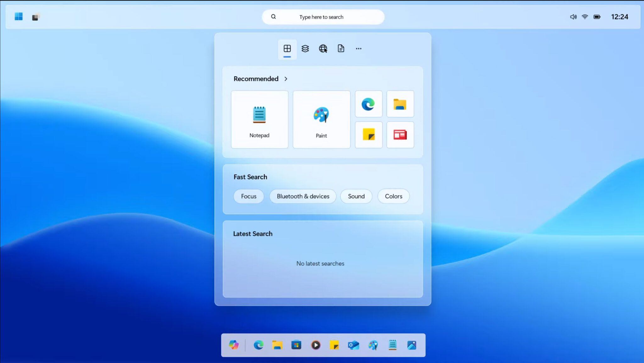The height and width of the screenshot is (363, 644).
Task: Open the more options ellipsis in search panel
Action: click(358, 48)
